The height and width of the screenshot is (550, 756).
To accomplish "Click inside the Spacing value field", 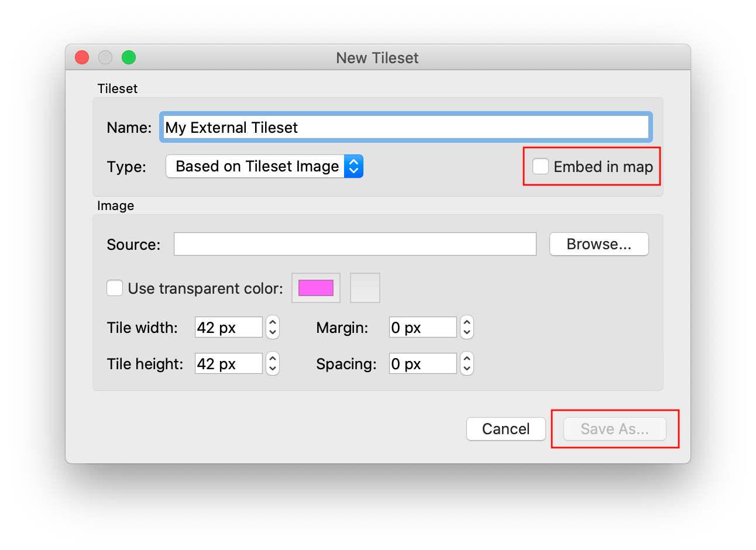I will click(x=422, y=364).
